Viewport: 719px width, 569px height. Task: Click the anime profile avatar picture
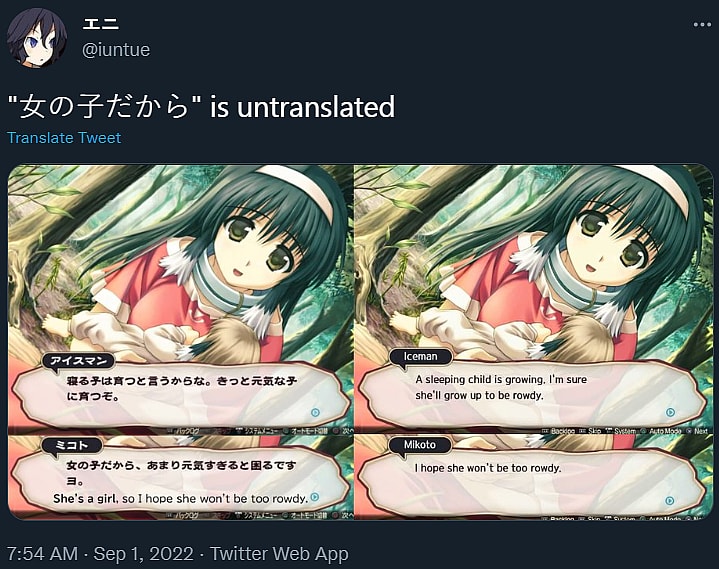pyautogui.click(x=37, y=38)
